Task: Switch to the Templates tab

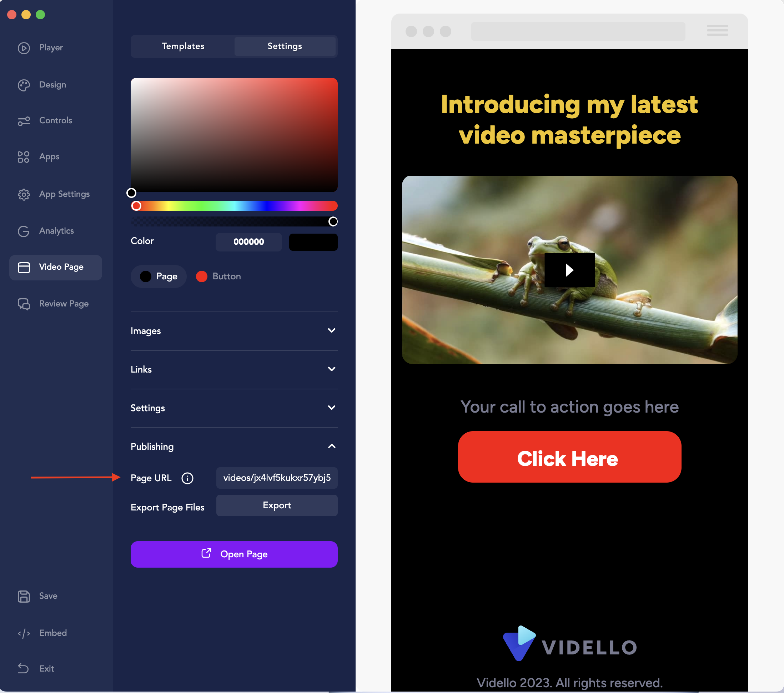Action: [x=183, y=46]
